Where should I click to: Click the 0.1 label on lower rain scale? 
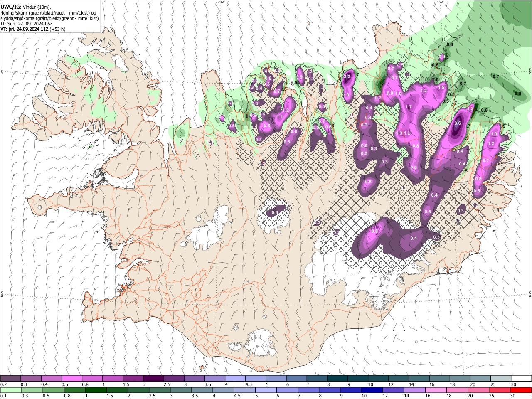(4, 396)
